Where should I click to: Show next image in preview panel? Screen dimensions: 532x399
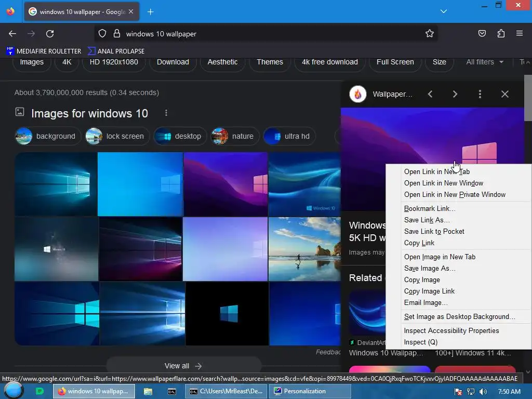[x=455, y=94]
